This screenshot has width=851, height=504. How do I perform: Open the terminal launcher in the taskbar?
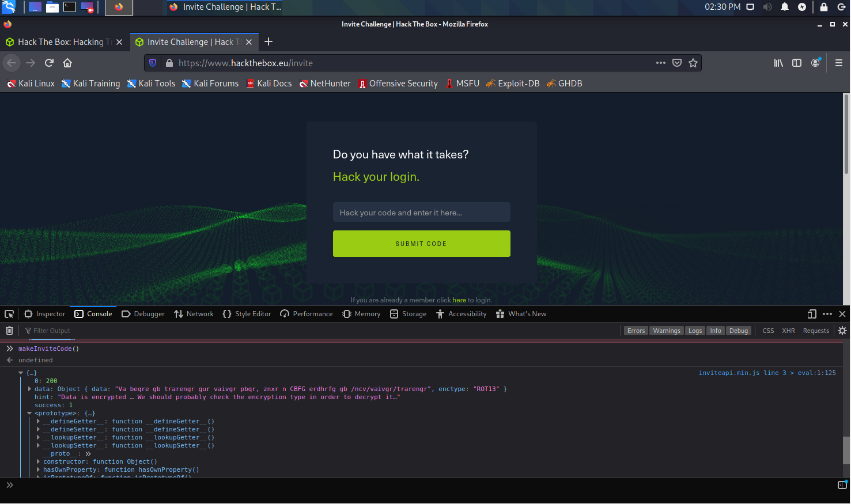[x=70, y=7]
